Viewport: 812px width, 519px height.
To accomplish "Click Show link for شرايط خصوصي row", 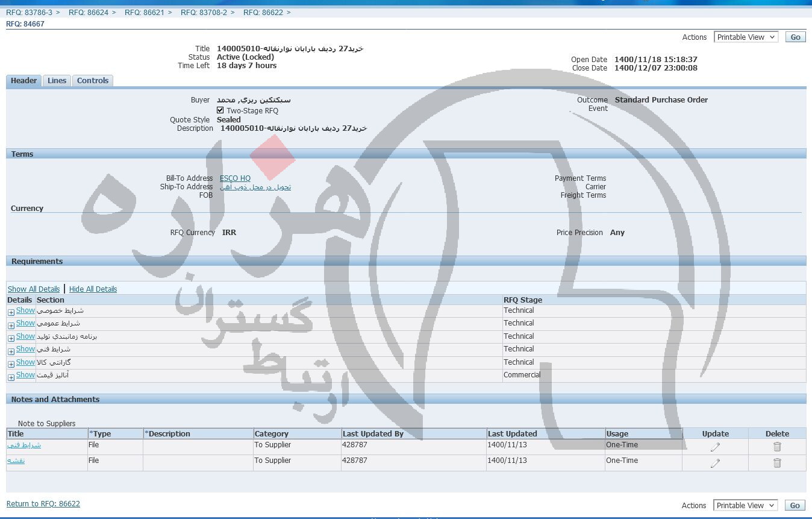I will (25, 310).
